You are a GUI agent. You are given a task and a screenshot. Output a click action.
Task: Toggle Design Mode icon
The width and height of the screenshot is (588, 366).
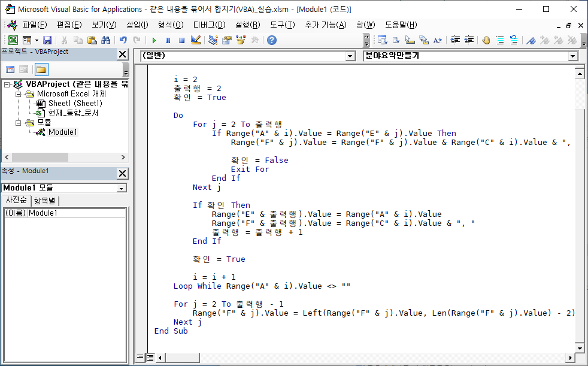(195, 40)
